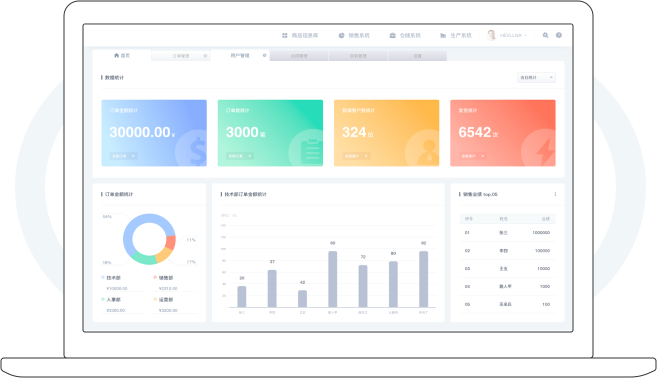657x378 pixels.
Task: Click the red segment of the donut chart
Action: (x=171, y=242)
